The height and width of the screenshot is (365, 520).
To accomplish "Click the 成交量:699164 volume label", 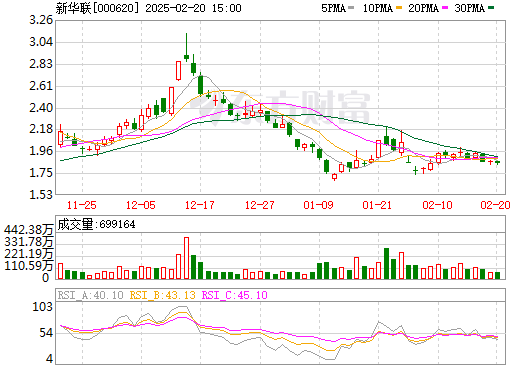I will [96, 224].
